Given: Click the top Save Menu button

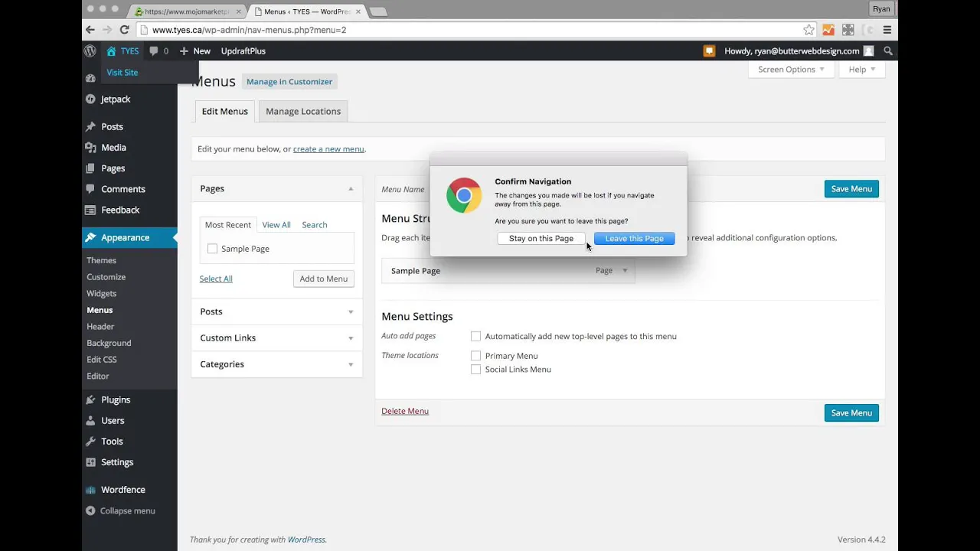Looking at the screenshot, I should pyautogui.click(x=851, y=189).
